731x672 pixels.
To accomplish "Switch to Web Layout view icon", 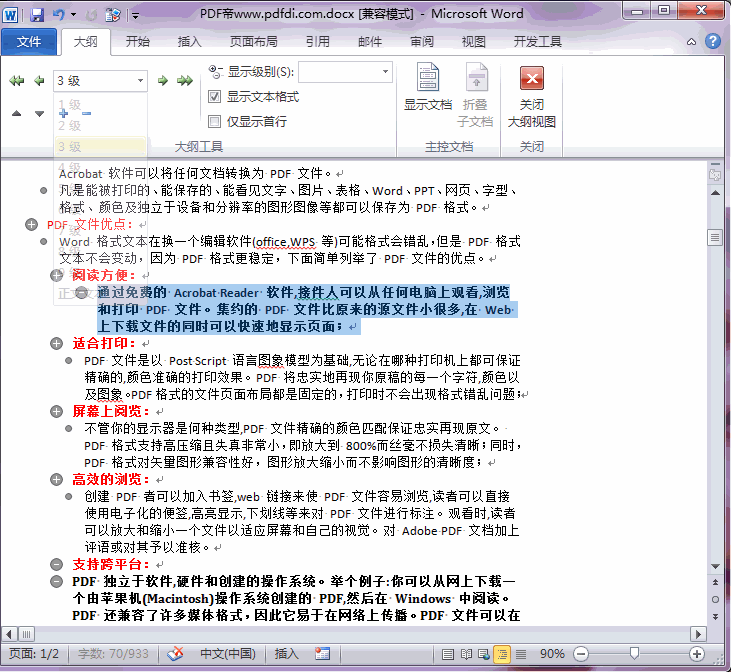I will pyautogui.click(x=484, y=654).
